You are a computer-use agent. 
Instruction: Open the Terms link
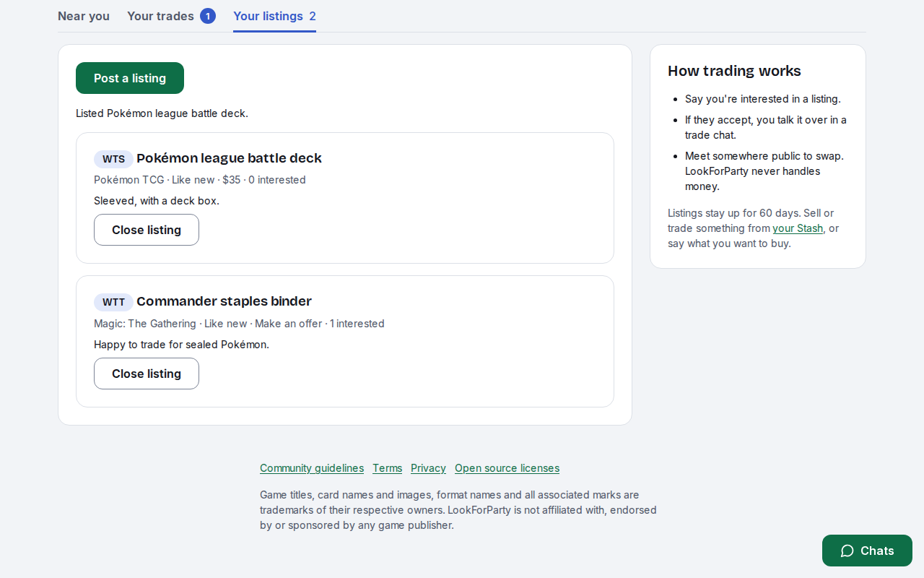[387, 468]
